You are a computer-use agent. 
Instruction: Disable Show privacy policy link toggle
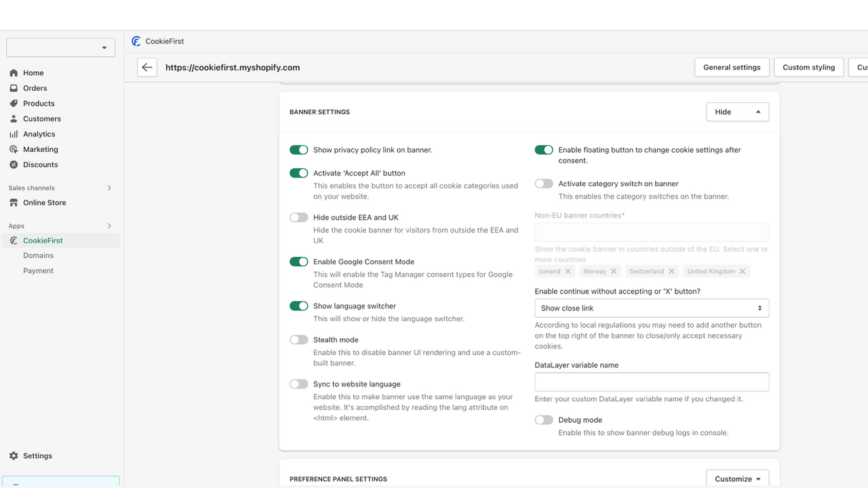(x=299, y=150)
